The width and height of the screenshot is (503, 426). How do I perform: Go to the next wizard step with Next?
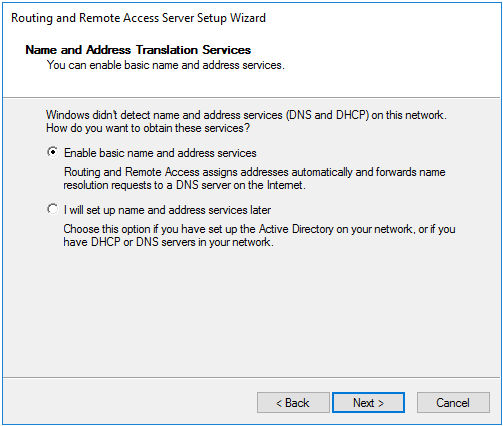click(368, 403)
